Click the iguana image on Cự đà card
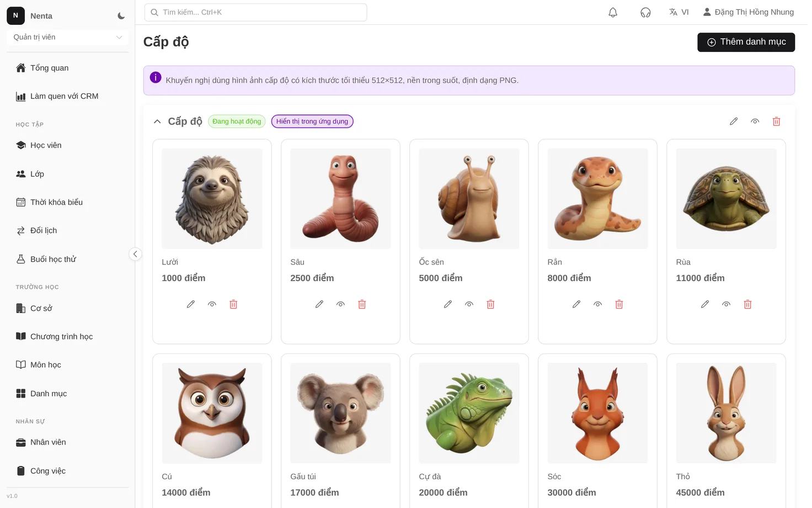 click(469, 413)
